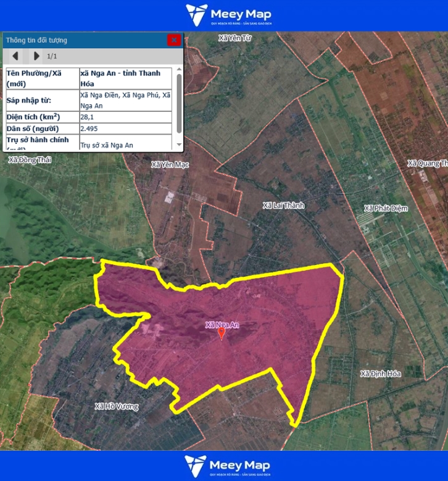
Task: Click the Xã Đồng Thái commune label
Action: click(x=30, y=160)
